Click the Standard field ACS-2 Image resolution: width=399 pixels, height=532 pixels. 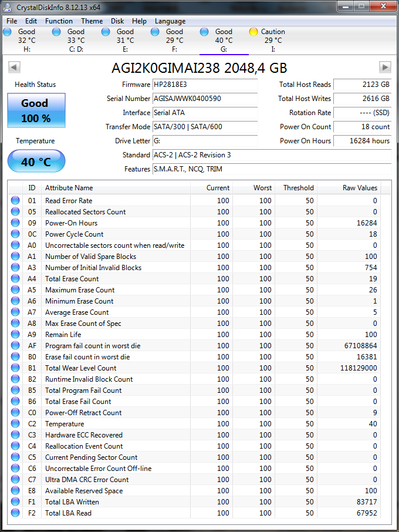click(x=272, y=155)
